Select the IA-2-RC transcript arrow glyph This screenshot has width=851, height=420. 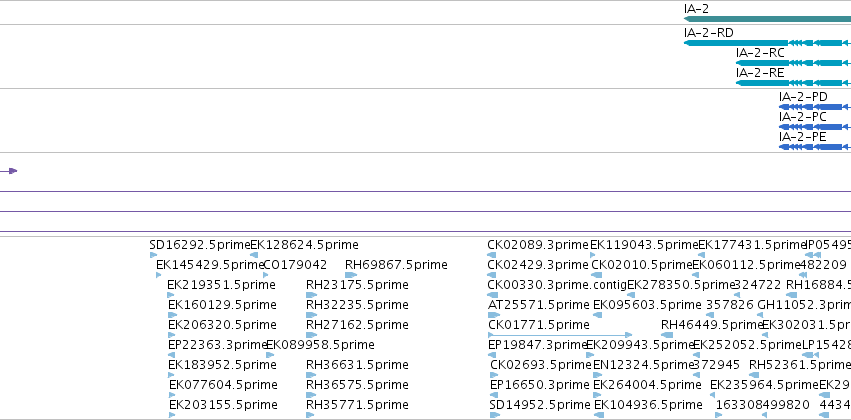click(793, 63)
